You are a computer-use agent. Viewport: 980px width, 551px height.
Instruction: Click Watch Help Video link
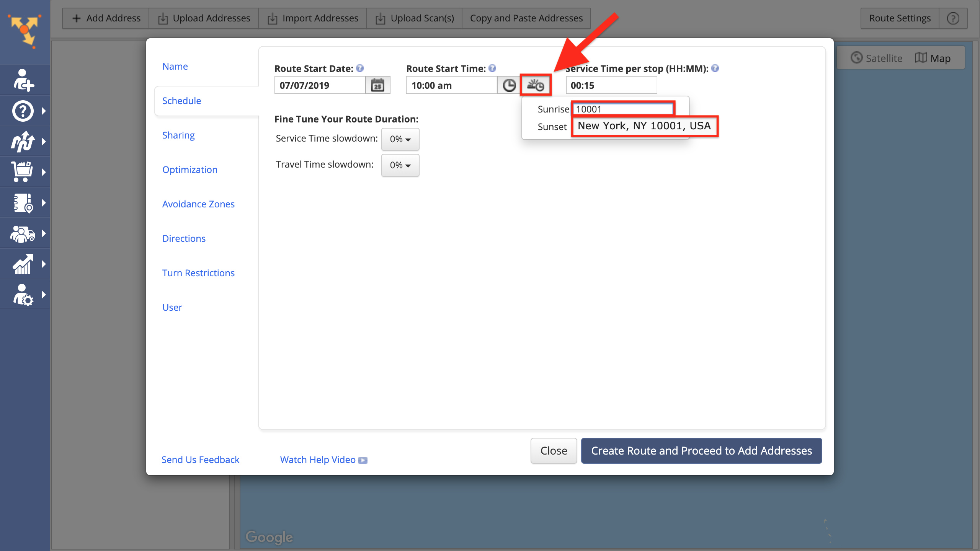click(x=323, y=460)
